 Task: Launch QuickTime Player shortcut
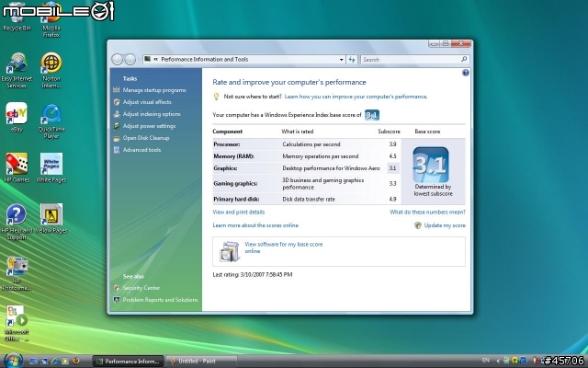coord(51,121)
